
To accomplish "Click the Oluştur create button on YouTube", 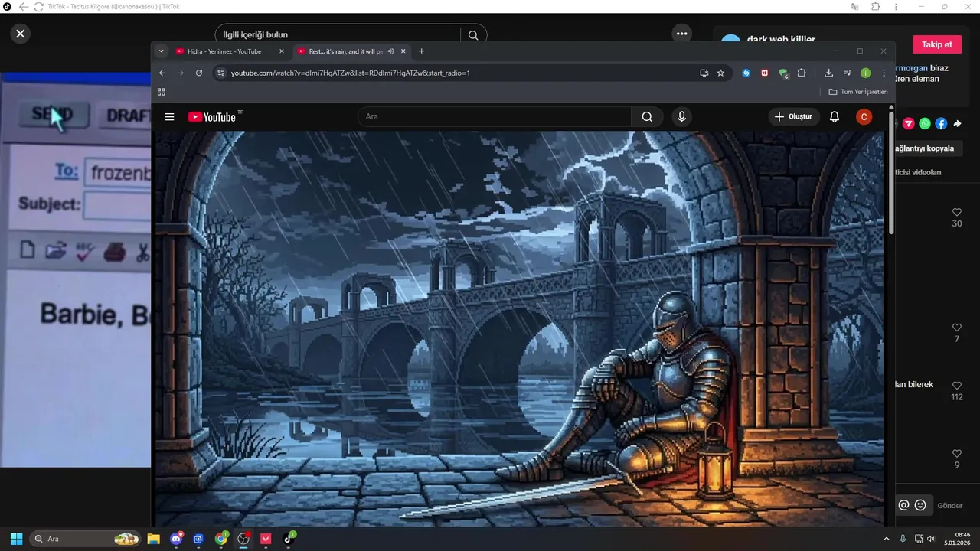I will [794, 116].
